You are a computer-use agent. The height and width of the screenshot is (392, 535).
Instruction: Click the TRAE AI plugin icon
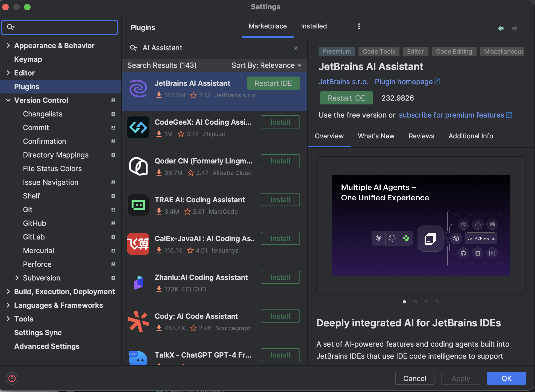[x=138, y=205]
